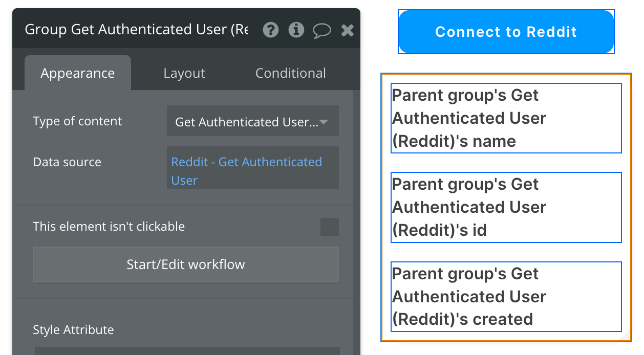Select the text element ending in "created"
644x355 pixels.
(506, 296)
